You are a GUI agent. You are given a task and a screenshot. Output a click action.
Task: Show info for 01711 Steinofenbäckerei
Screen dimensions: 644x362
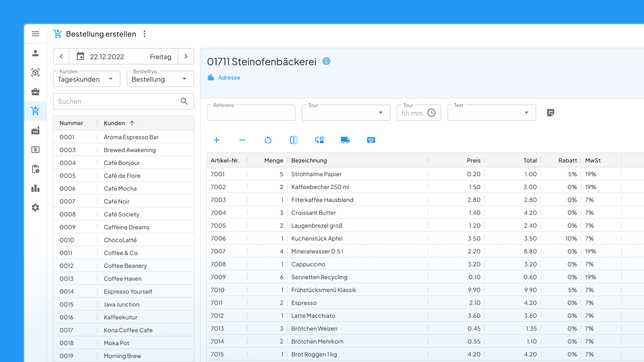click(x=326, y=61)
